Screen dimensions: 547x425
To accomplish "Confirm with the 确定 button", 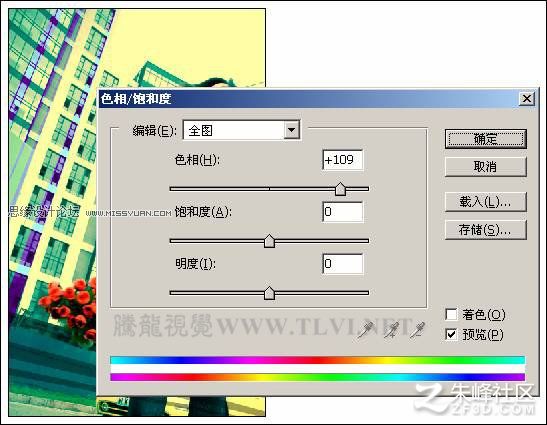I will pos(486,139).
